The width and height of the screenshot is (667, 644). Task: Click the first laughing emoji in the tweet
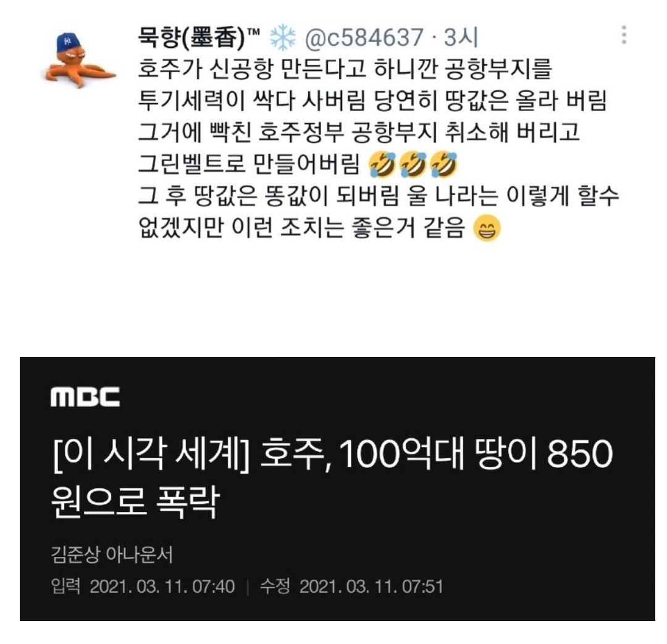coord(382,165)
